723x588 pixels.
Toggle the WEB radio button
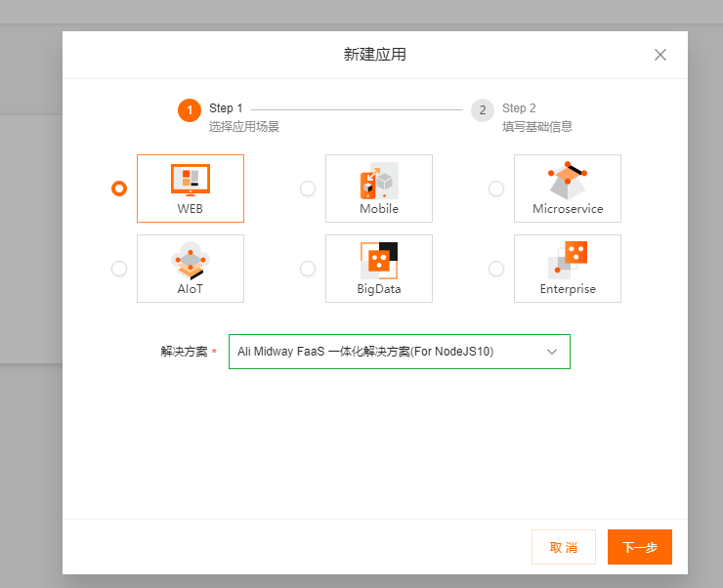click(x=119, y=189)
